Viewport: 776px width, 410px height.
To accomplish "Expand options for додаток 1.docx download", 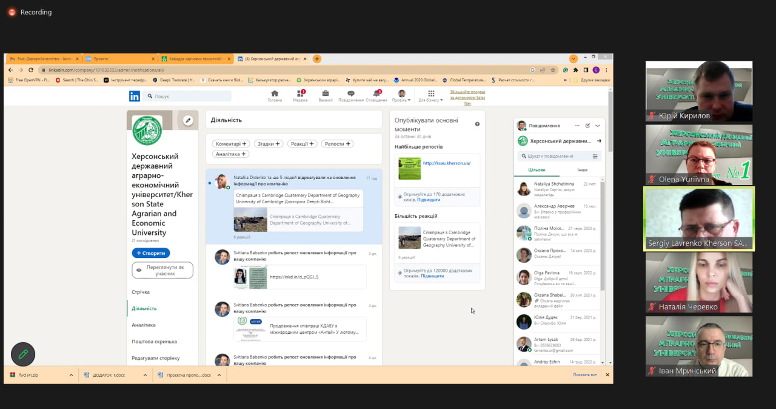I will click(145, 375).
